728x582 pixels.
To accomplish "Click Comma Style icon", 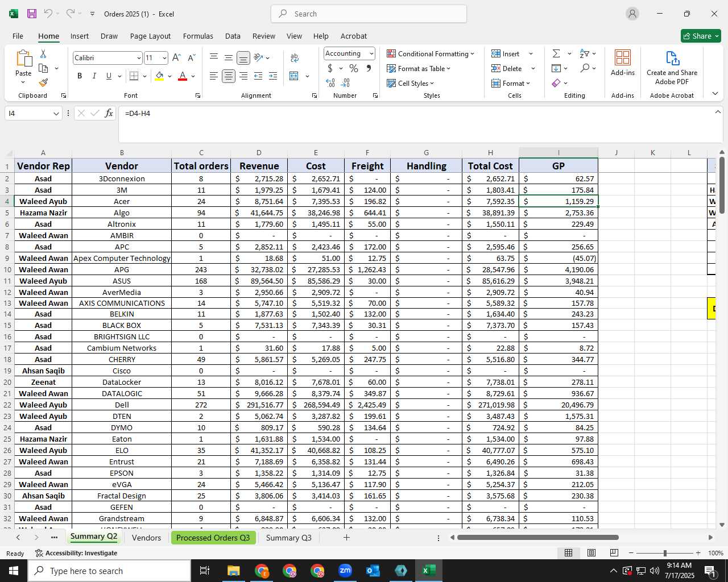I will [x=369, y=68].
